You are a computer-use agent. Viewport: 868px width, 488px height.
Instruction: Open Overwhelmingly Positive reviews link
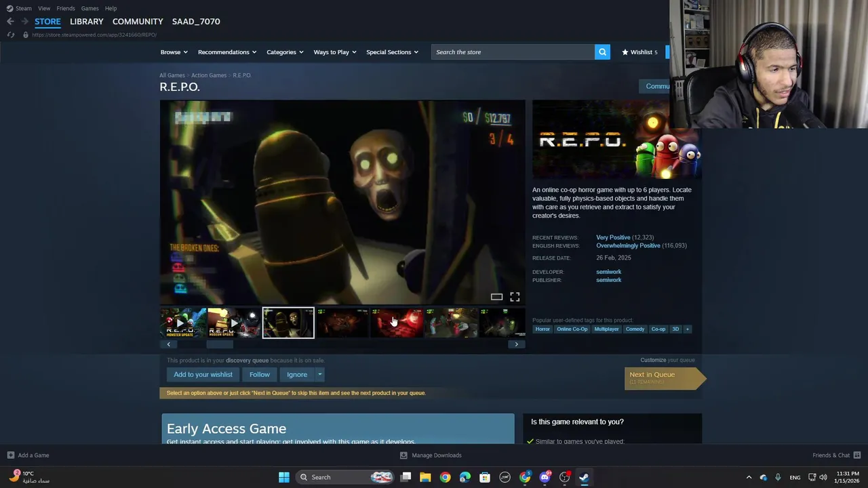tap(628, 246)
